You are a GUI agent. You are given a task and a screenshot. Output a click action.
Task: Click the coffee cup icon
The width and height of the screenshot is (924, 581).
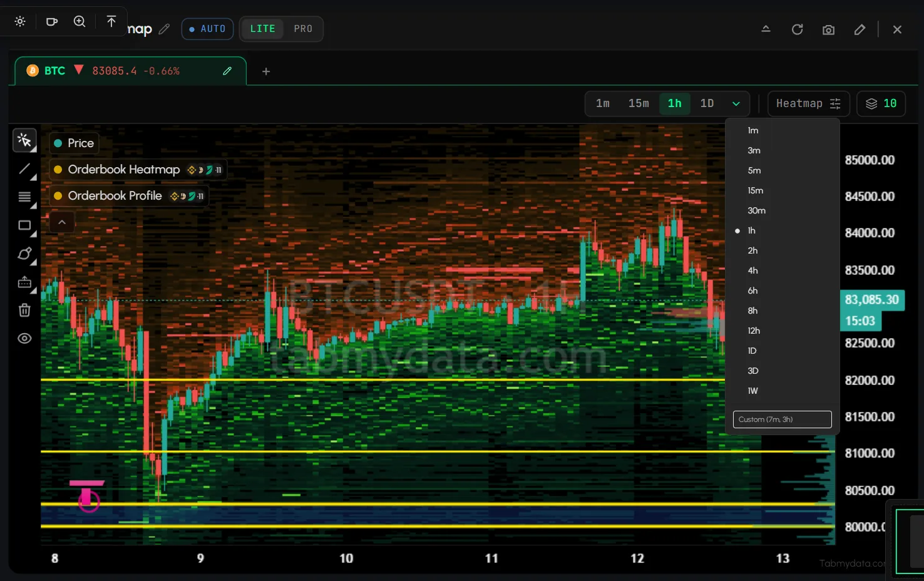coord(52,21)
